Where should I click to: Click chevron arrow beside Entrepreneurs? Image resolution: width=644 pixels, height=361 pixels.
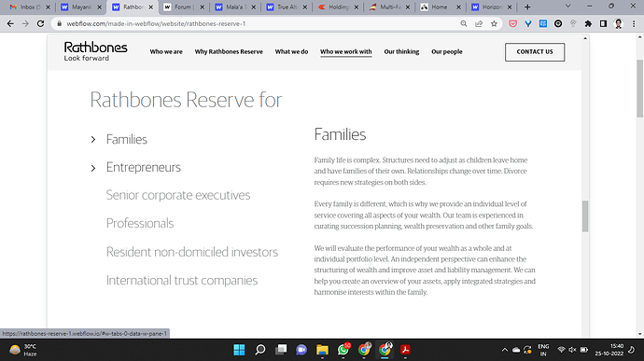[x=93, y=168]
